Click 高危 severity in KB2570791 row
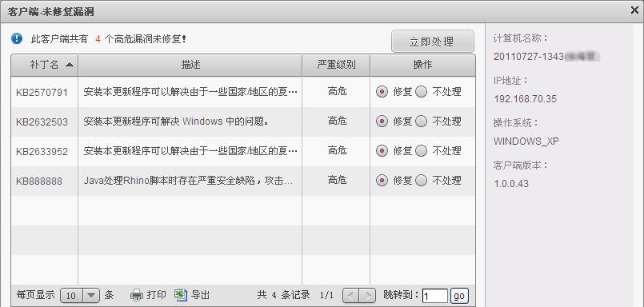This screenshot has width=644, height=307. click(x=337, y=91)
